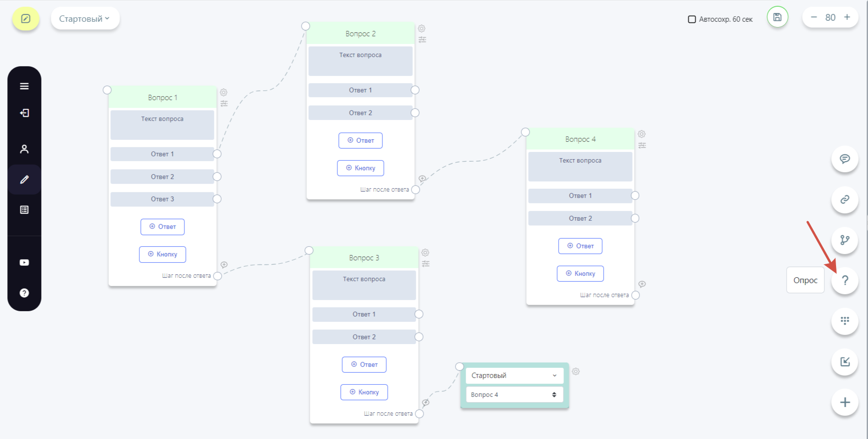
Task: Open the Вопрос 4 selector in transition block
Action: pyautogui.click(x=515, y=395)
